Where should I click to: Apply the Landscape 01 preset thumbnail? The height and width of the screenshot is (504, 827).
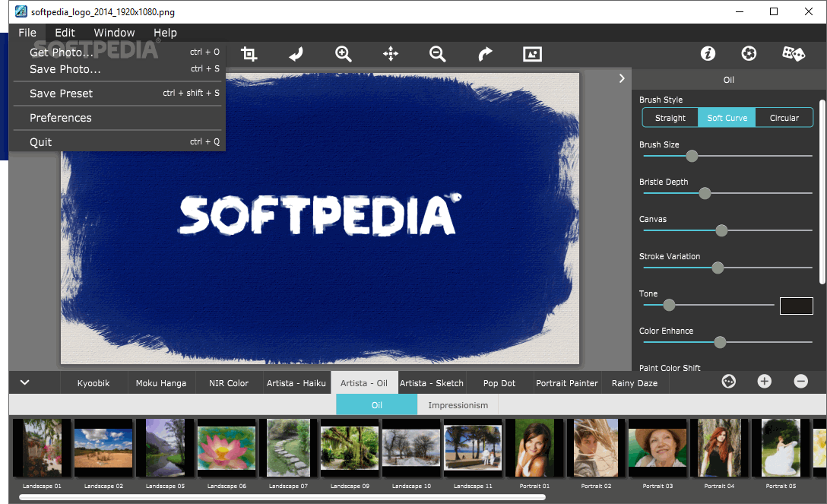pyautogui.click(x=42, y=448)
